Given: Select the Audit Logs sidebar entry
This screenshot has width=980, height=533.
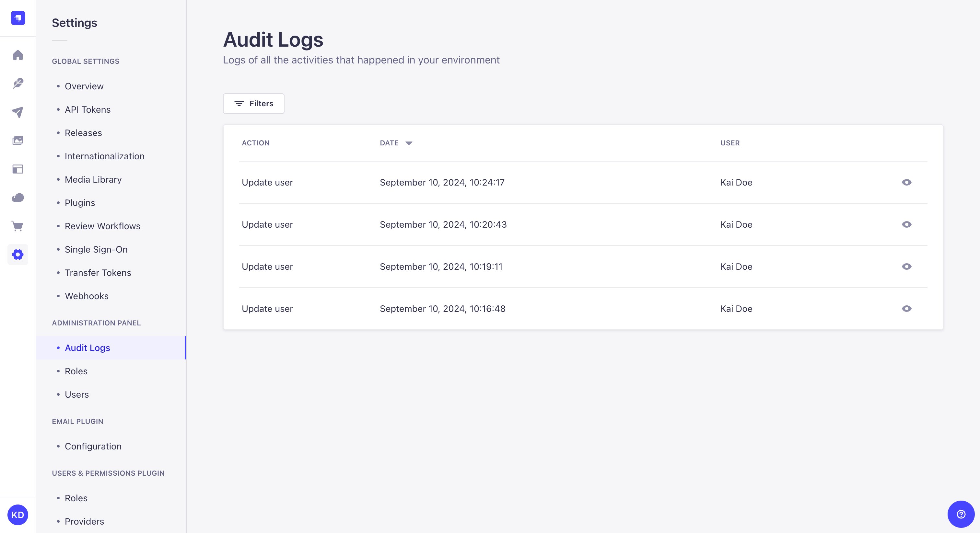Looking at the screenshot, I should point(87,347).
